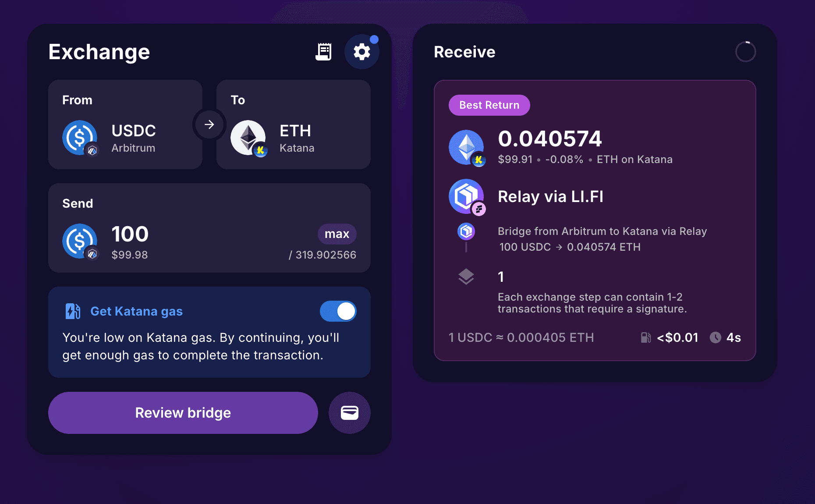Open the From USDC Arbitrum token selector
This screenshot has height=504, width=815.
(125, 124)
